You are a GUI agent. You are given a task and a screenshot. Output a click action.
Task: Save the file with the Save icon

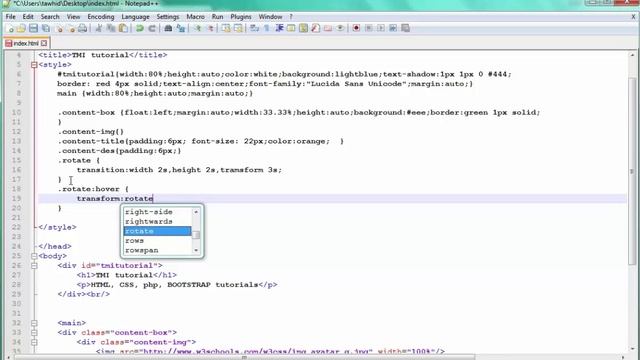(x=33, y=28)
